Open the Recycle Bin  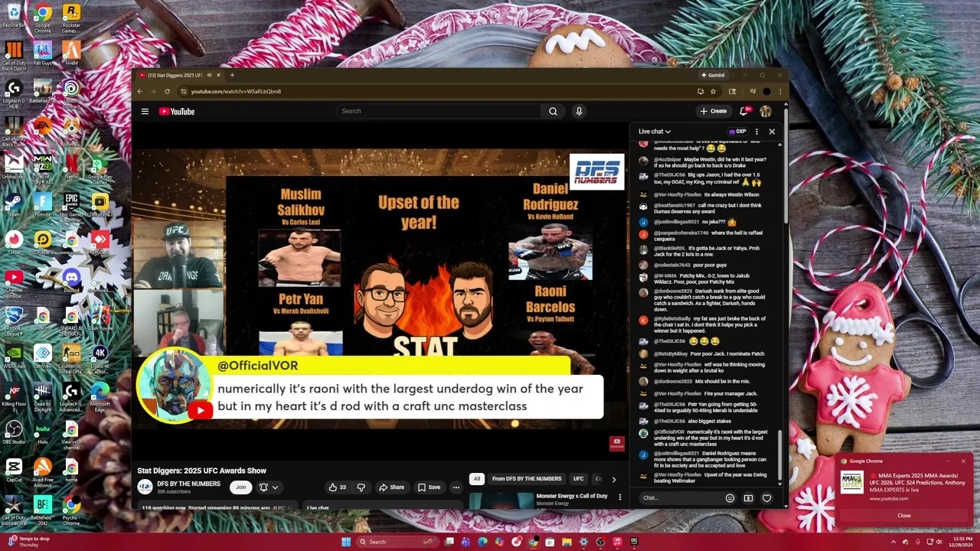click(13, 15)
